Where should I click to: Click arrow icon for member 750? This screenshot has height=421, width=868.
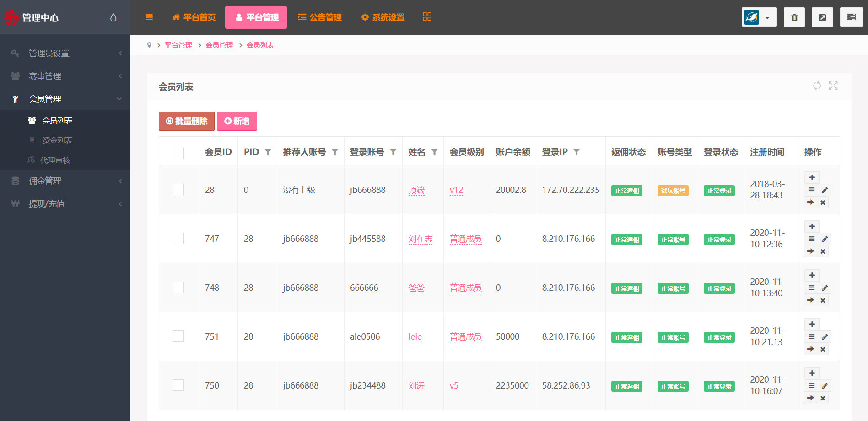[x=810, y=398]
